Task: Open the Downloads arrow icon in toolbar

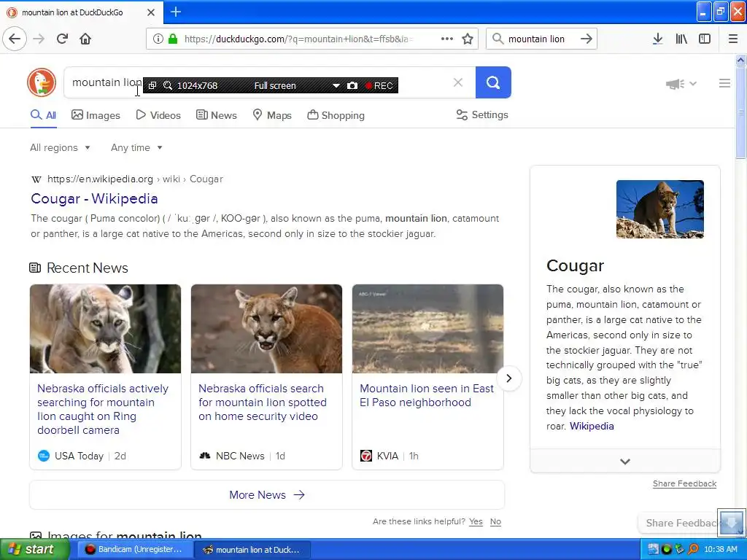Action: coord(657,39)
